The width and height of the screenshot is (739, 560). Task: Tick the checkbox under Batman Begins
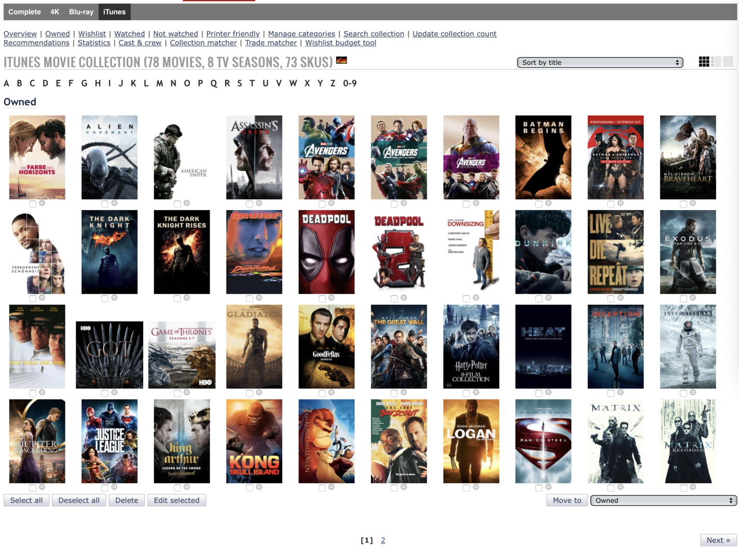pyautogui.click(x=539, y=204)
